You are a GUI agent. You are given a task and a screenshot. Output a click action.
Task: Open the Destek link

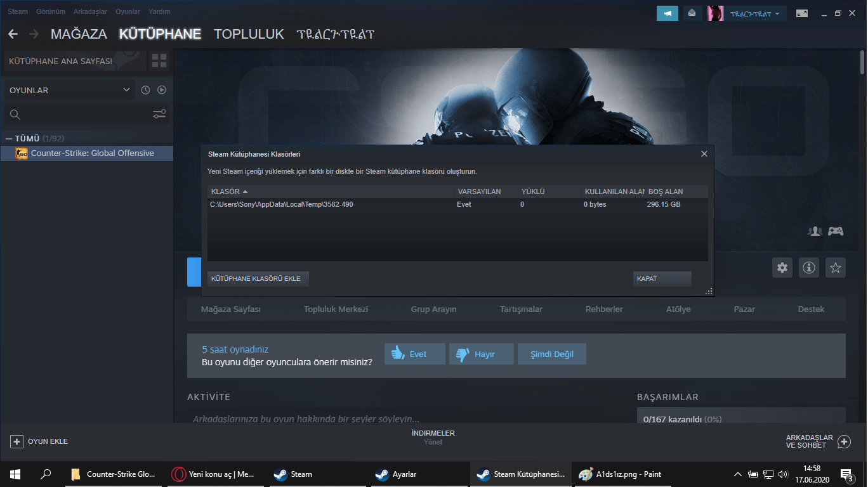[x=811, y=309]
